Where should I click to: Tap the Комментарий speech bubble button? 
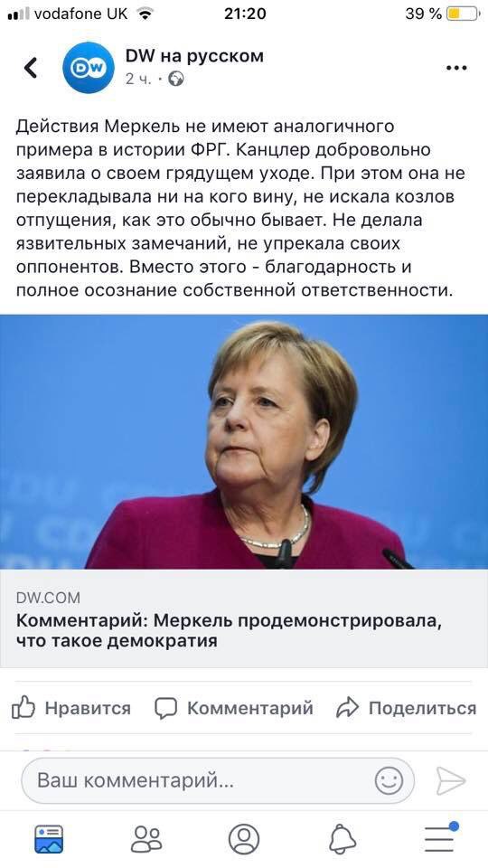(233, 708)
